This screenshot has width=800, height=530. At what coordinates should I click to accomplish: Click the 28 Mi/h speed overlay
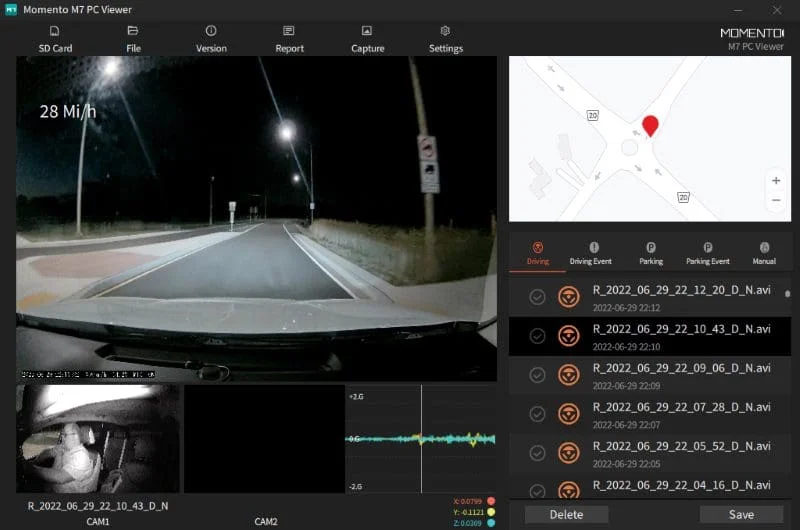(x=68, y=111)
